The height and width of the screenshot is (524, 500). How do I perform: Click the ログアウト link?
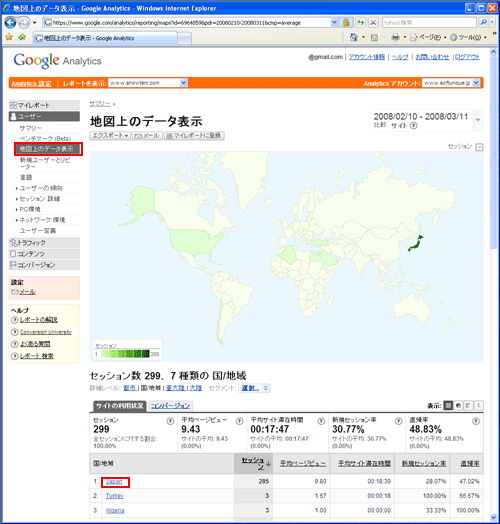pyautogui.click(x=467, y=57)
